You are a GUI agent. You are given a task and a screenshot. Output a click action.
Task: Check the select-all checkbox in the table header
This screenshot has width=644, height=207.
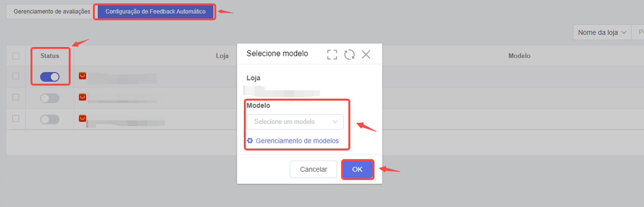pyautogui.click(x=16, y=56)
